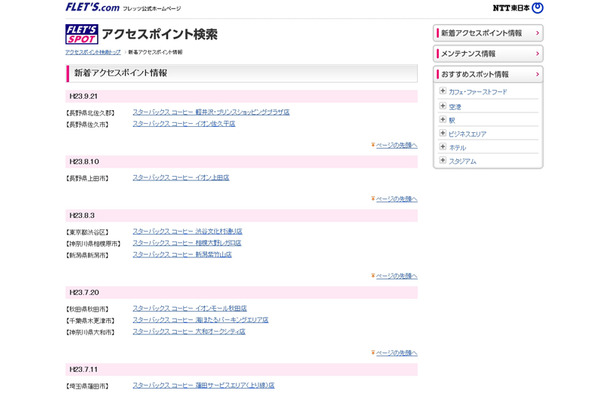Expand the 空港 category
Image resolution: width=610 pixels, height=400 pixels.
[442, 106]
